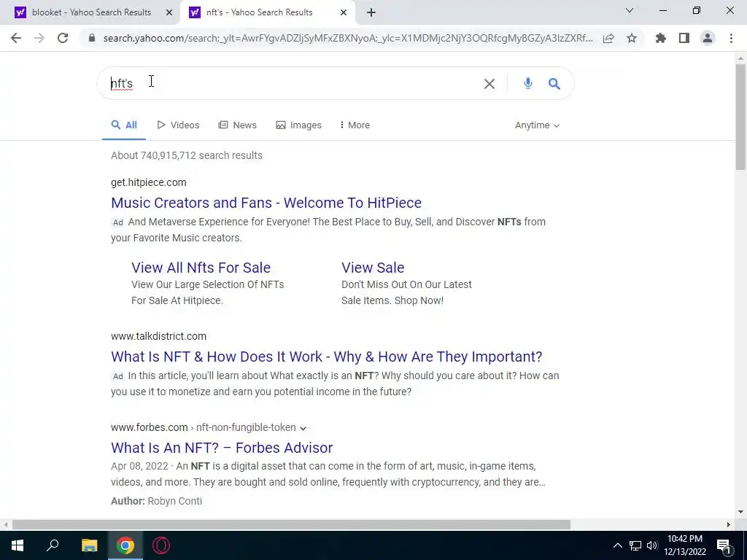Click the browser address bar URL

point(348,38)
